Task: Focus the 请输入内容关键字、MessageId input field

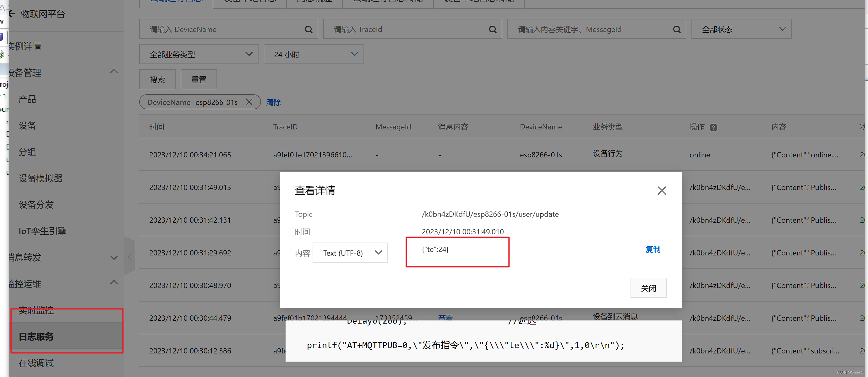Action: [x=596, y=29]
